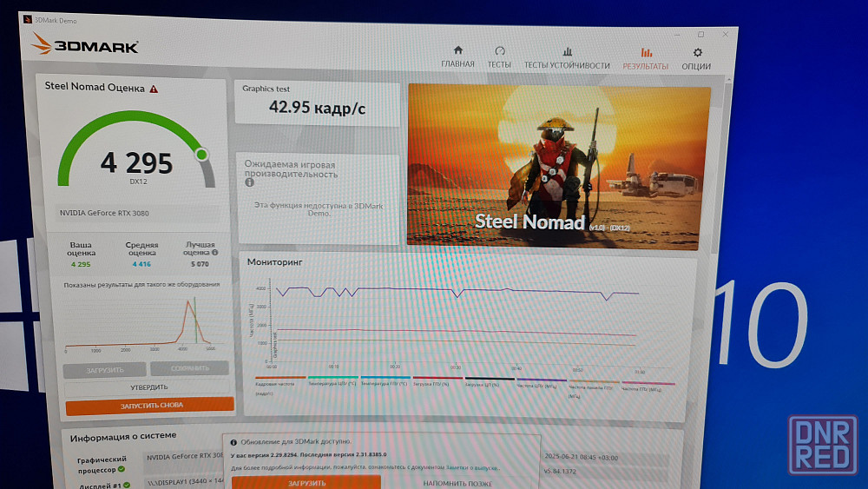868x489 pixels.
Task: Click the red warning triangle beside Steel Nomad Оценка
Action: tap(154, 89)
